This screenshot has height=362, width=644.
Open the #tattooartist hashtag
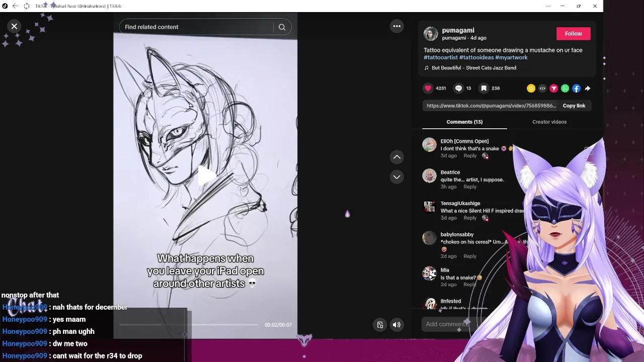(440, 58)
